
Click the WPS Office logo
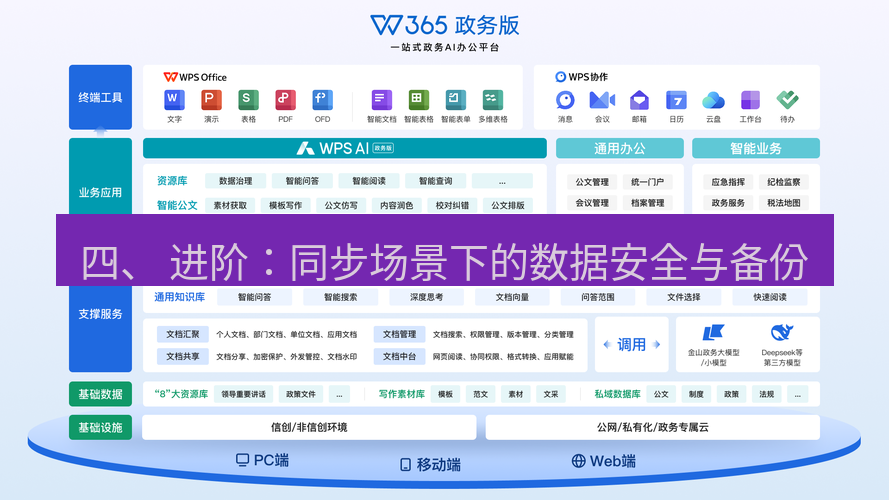click(x=195, y=77)
